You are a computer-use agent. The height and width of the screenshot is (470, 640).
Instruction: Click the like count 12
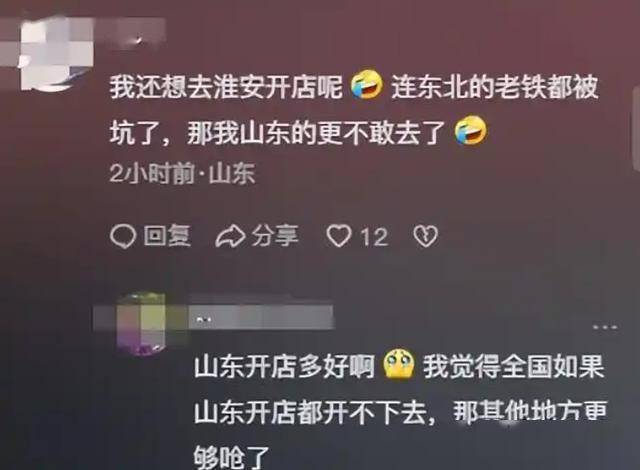coord(374,237)
